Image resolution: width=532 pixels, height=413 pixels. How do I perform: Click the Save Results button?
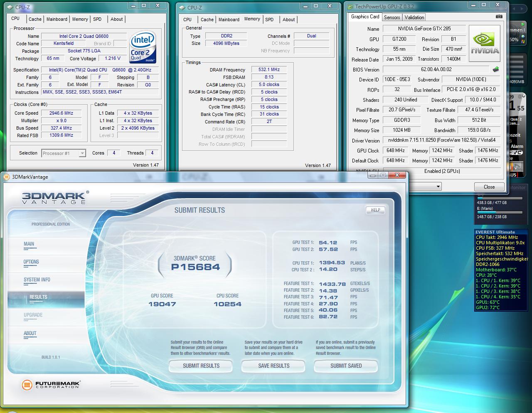pyautogui.click(x=273, y=366)
